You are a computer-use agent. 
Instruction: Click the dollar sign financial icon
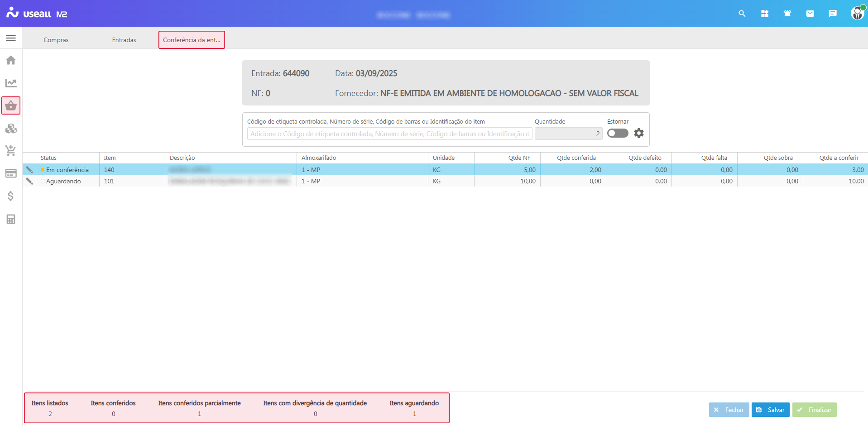tap(11, 196)
